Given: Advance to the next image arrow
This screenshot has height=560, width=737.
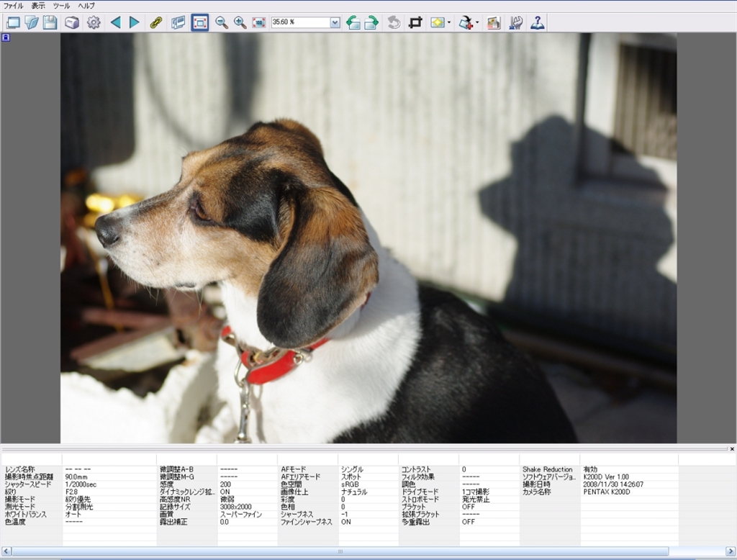Looking at the screenshot, I should 134,22.
